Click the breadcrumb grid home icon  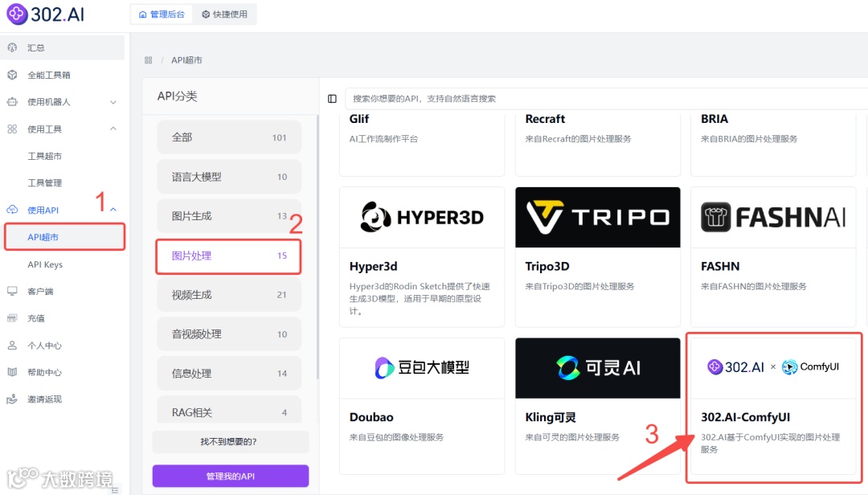149,59
